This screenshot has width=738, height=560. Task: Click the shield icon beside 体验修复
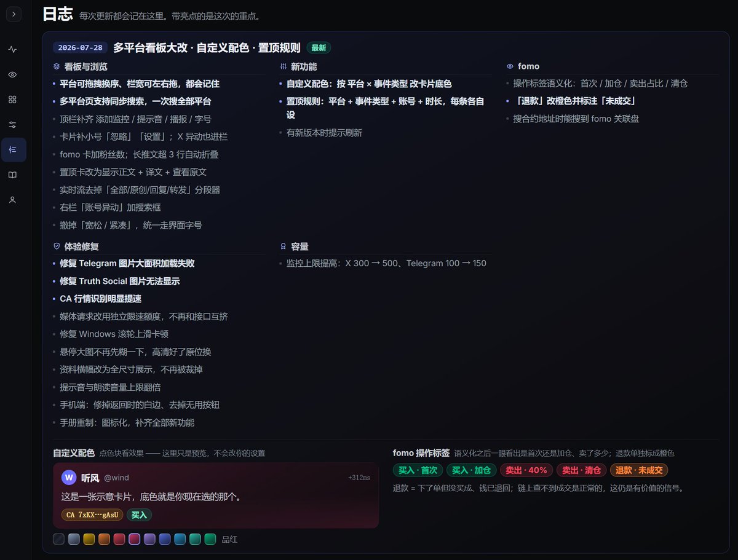click(57, 246)
